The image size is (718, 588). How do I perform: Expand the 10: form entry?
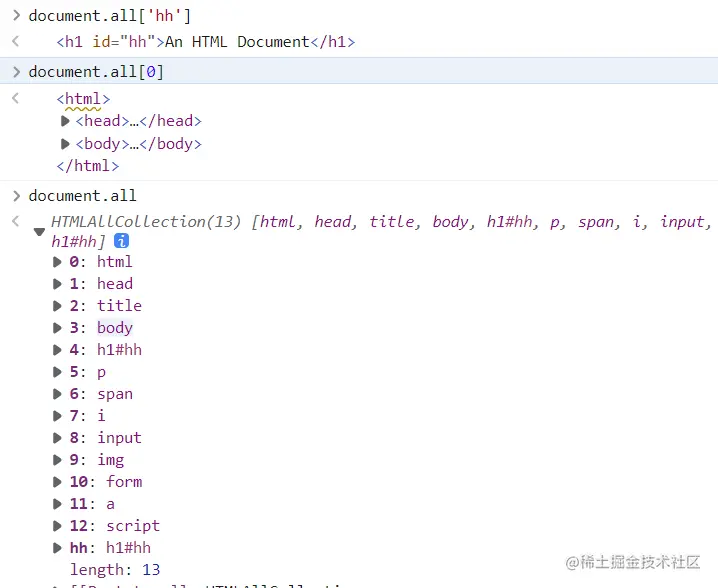[57, 482]
